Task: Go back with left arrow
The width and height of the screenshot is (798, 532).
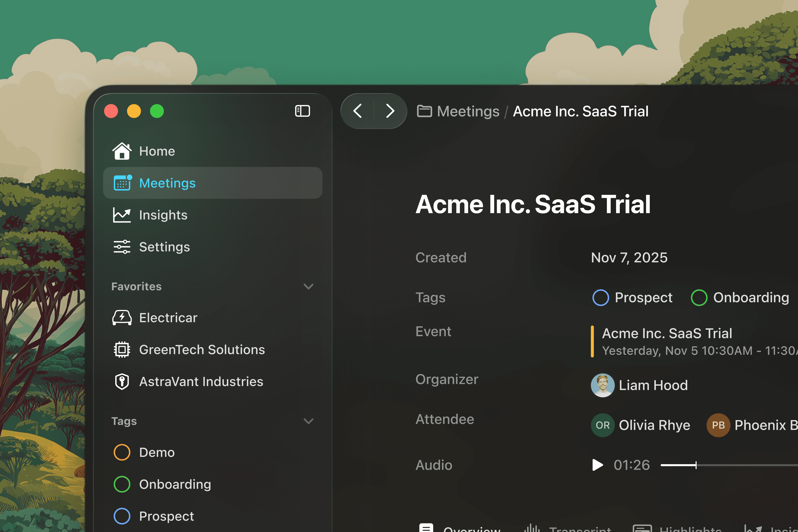Action: (358, 111)
